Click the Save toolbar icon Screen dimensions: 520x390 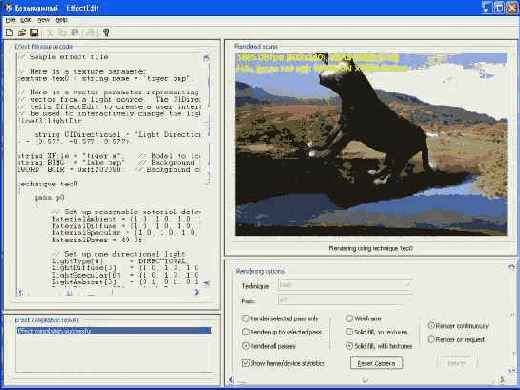click(34, 33)
